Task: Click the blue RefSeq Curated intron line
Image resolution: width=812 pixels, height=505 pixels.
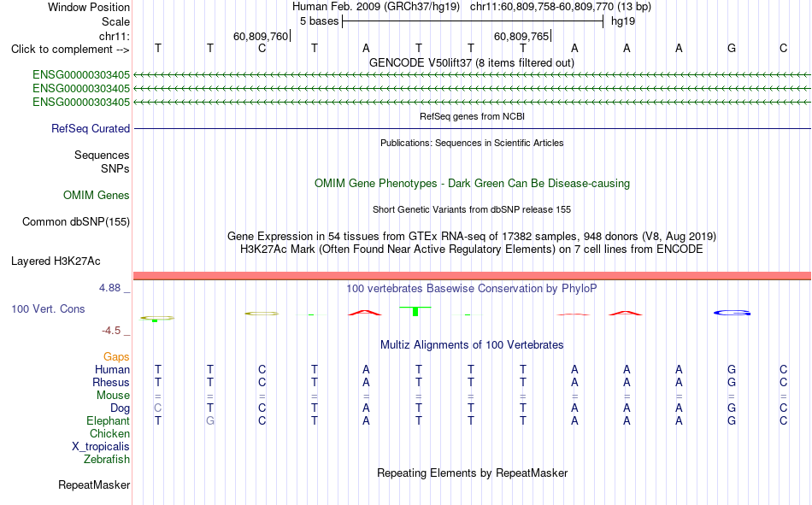Action: pyautogui.click(x=473, y=128)
